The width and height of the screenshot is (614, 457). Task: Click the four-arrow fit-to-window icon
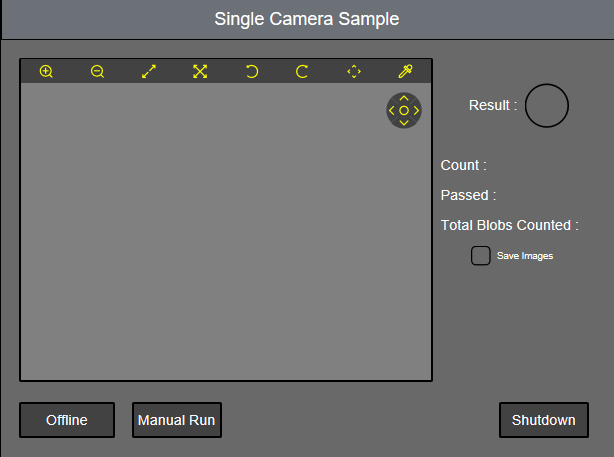pyautogui.click(x=200, y=72)
